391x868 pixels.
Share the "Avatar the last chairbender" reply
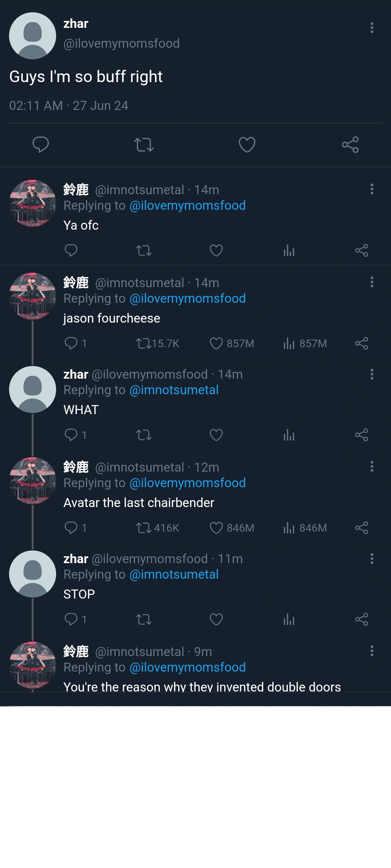[361, 528]
